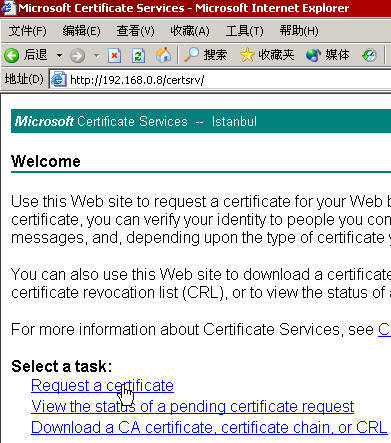Open the 文件(F) menu

[27, 31]
